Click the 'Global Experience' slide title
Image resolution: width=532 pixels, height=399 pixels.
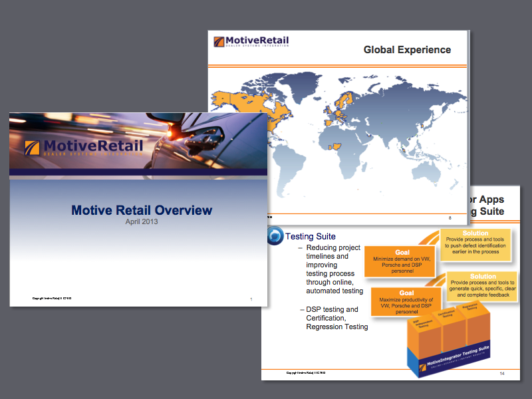click(407, 50)
